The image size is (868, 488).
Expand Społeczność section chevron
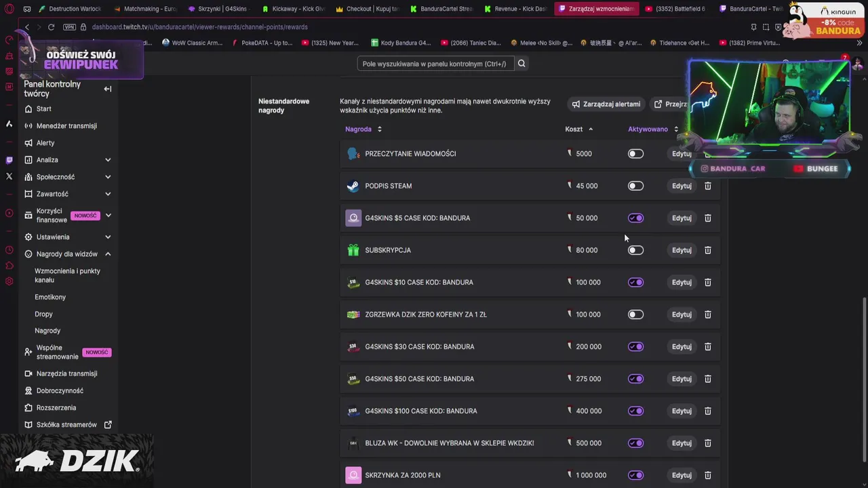click(108, 177)
